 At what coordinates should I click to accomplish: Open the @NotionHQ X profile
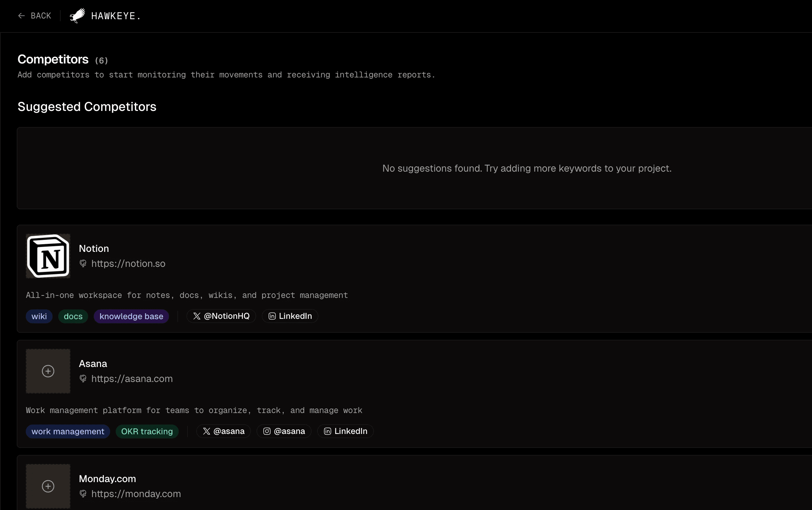coord(221,316)
